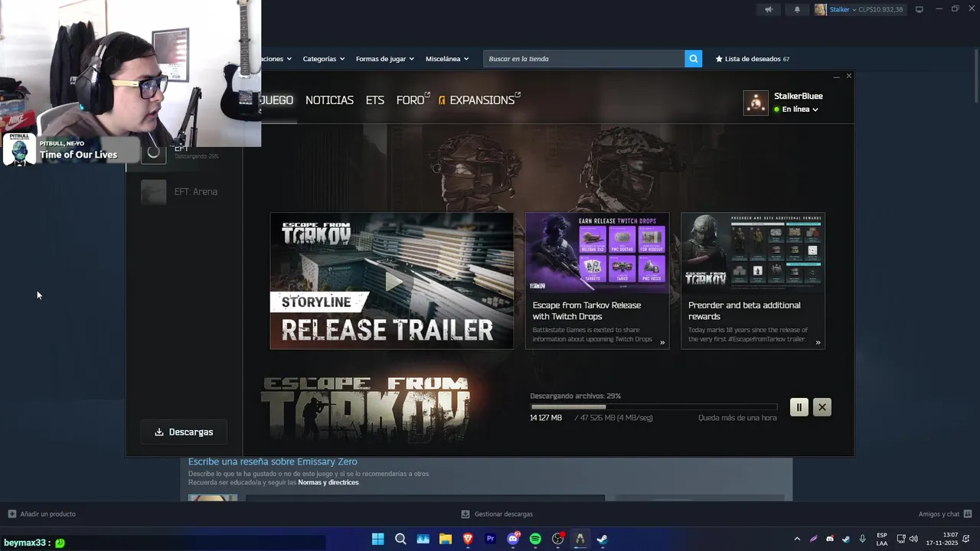This screenshot has height=551, width=980.
Task: Click Escribe una reseña sobre Emissary Zero
Action: click(273, 461)
